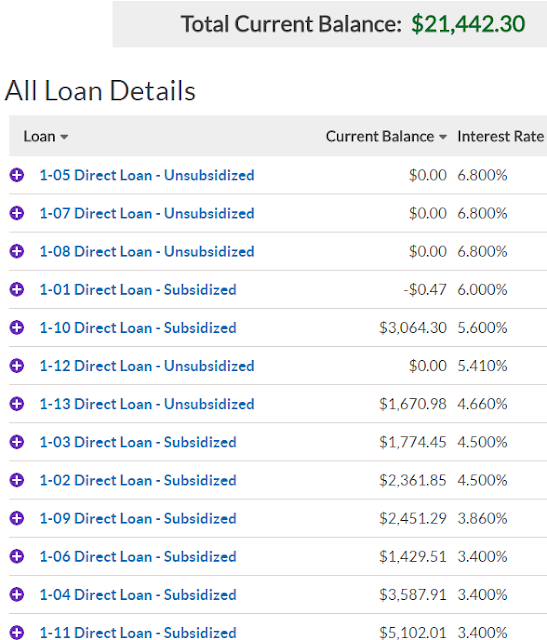Sort table by Loan column arrow
The image size is (547, 640).
pos(64,137)
